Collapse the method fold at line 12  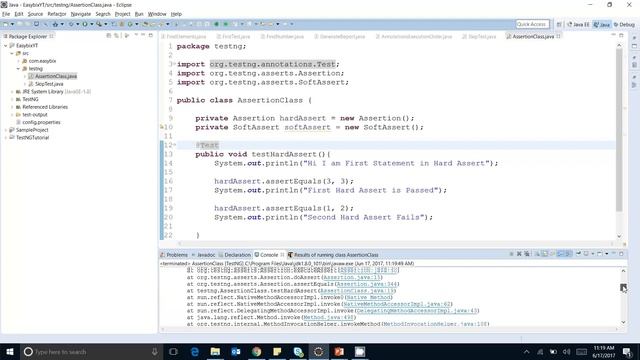pos(175,145)
